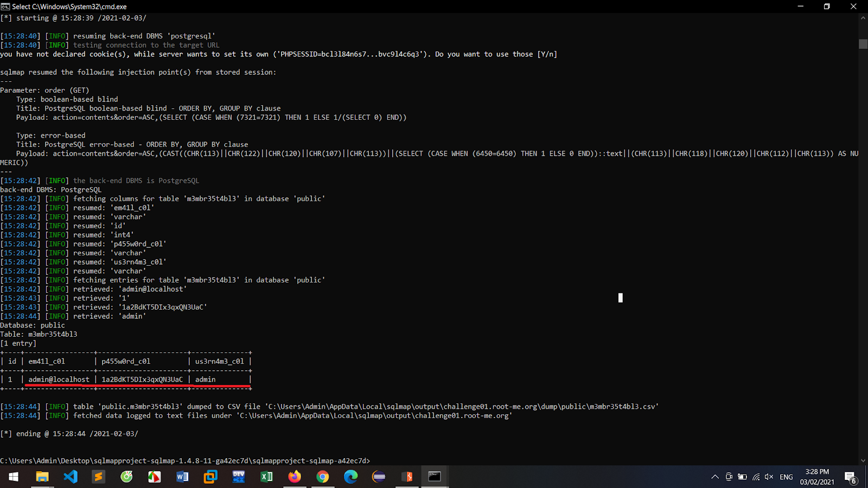Open the Wi-Fi network flyout
868x488 pixels.
coord(756,477)
